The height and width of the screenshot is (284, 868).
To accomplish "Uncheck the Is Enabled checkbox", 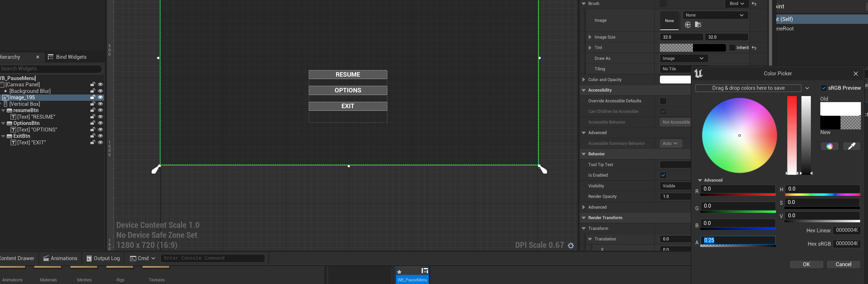I will click(x=663, y=175).
